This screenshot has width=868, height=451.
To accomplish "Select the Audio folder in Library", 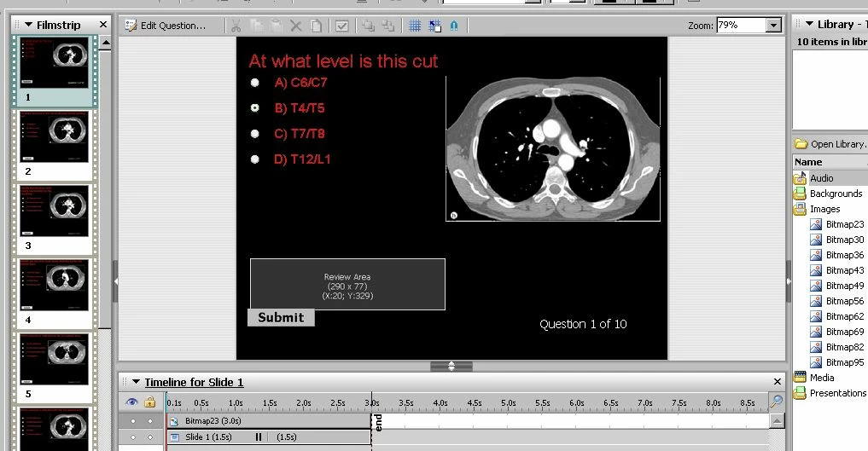I will (x=822, y=178).
